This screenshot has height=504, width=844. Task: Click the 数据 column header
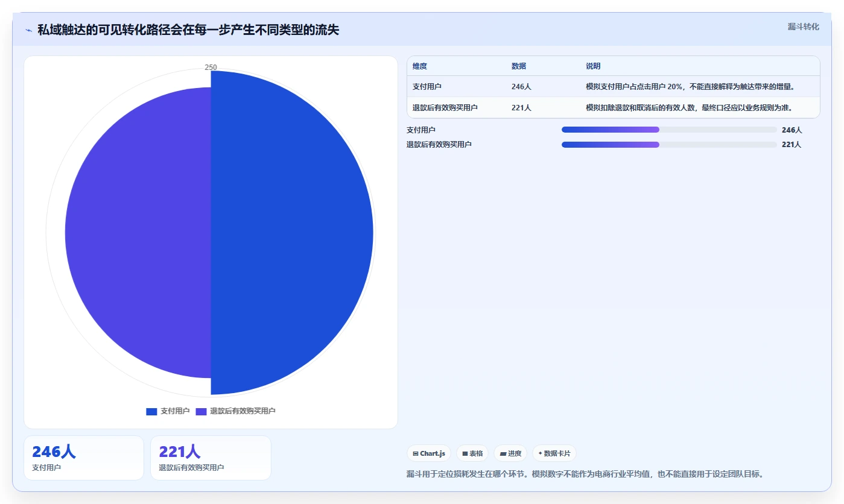[519, 66]
